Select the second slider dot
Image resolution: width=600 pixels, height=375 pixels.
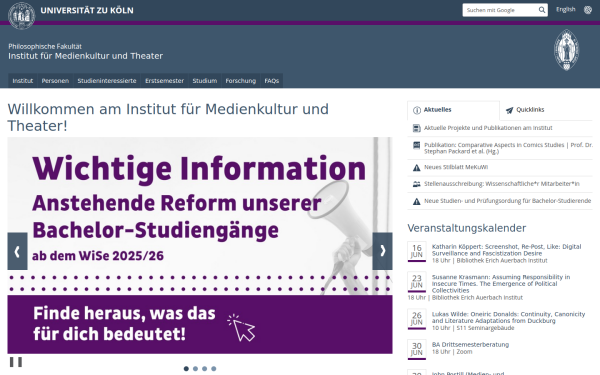coord(196,368)
